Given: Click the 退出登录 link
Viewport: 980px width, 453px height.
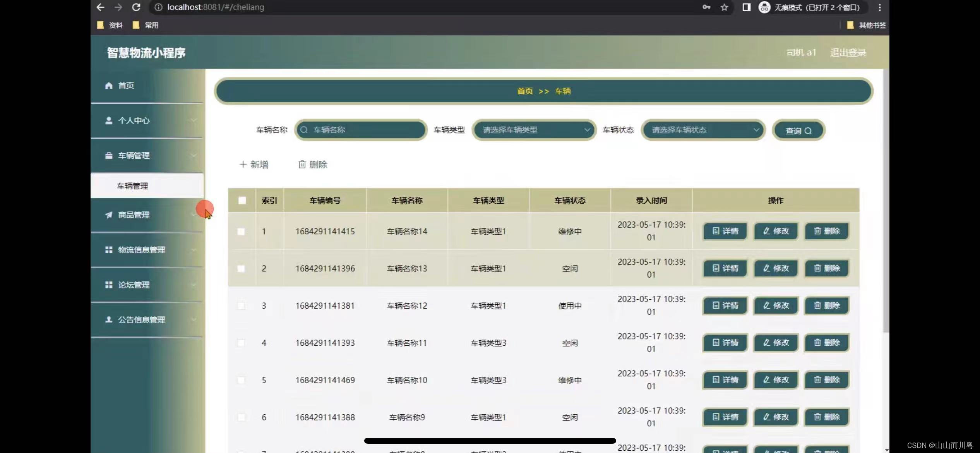Looking at the screenshot, I should tap(848, 53).
